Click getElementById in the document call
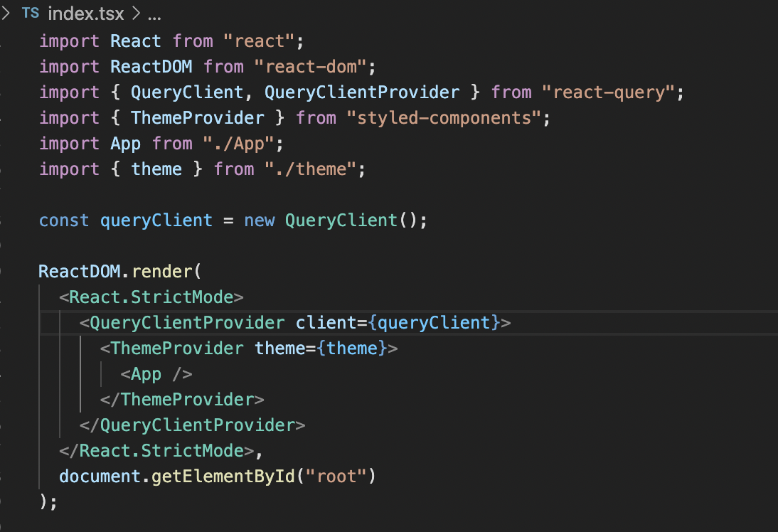778x532 pixels. pyautogui.click(x=223, y=477)
